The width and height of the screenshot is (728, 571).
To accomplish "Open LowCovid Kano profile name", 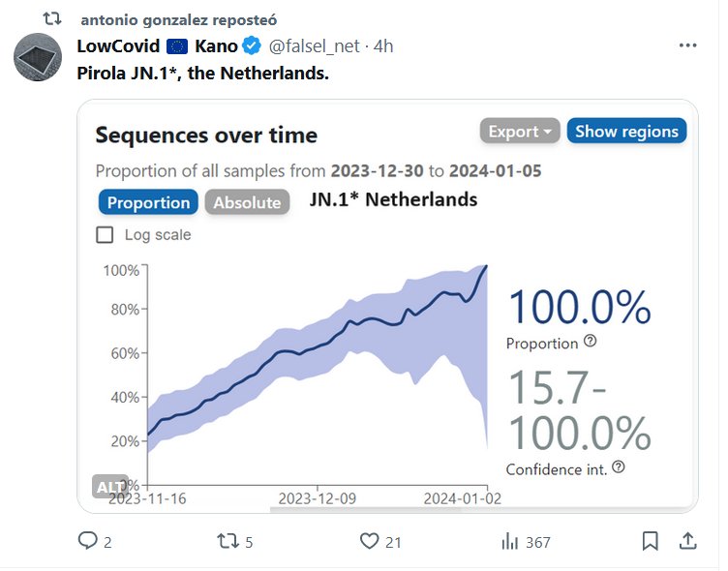I will pyautogui.click(x=158, y=45).
